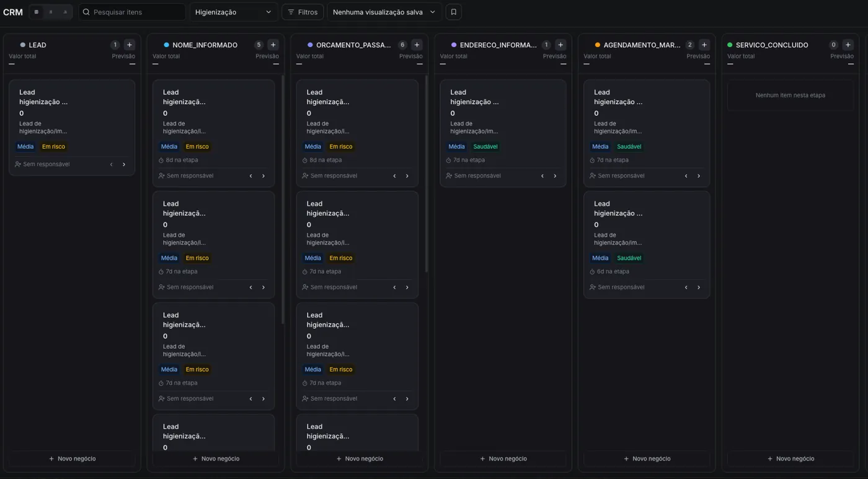Move ORCAMENTO_PASSA... 8d card to next stage
The image size is (868, 479).
(x=407, y=176)
